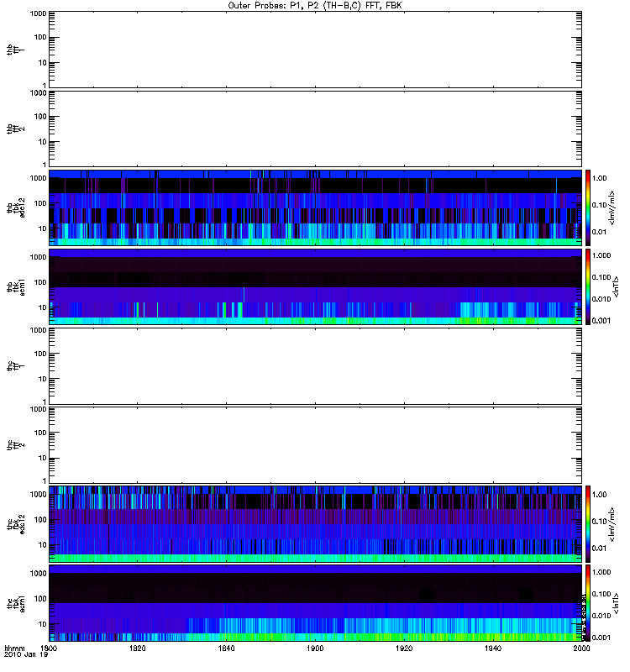Click the '2000' time axis label
The height and width of the screenshot is (672, 630).
coord(581,648)
